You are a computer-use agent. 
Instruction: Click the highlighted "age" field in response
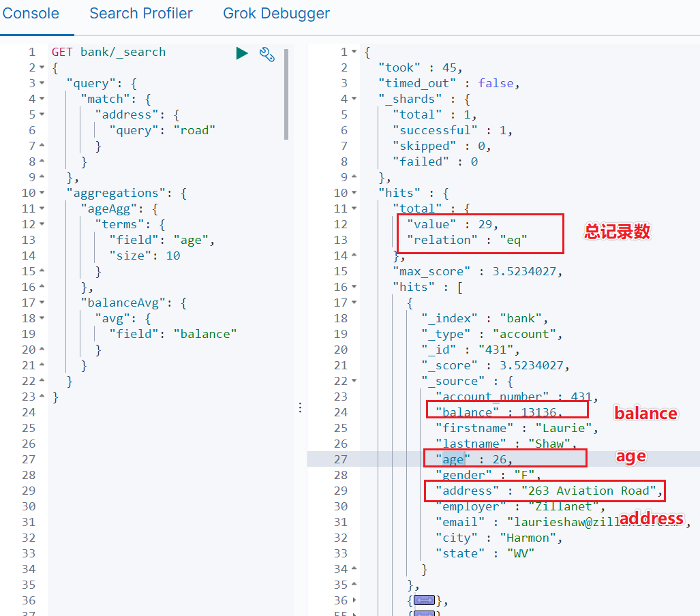pos(453,459)
